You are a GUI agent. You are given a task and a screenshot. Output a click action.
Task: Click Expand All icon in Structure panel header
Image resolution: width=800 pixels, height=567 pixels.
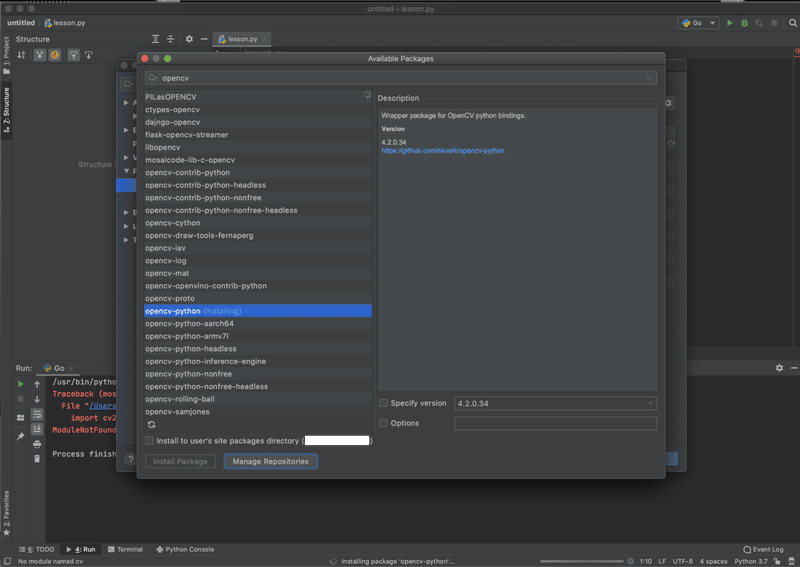(x=156, y=39)
